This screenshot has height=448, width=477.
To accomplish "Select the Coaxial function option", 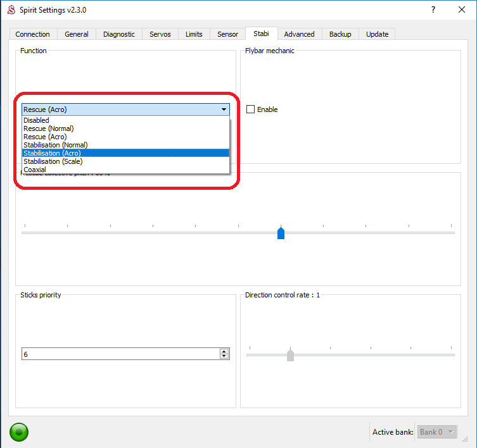I will 35,170.
